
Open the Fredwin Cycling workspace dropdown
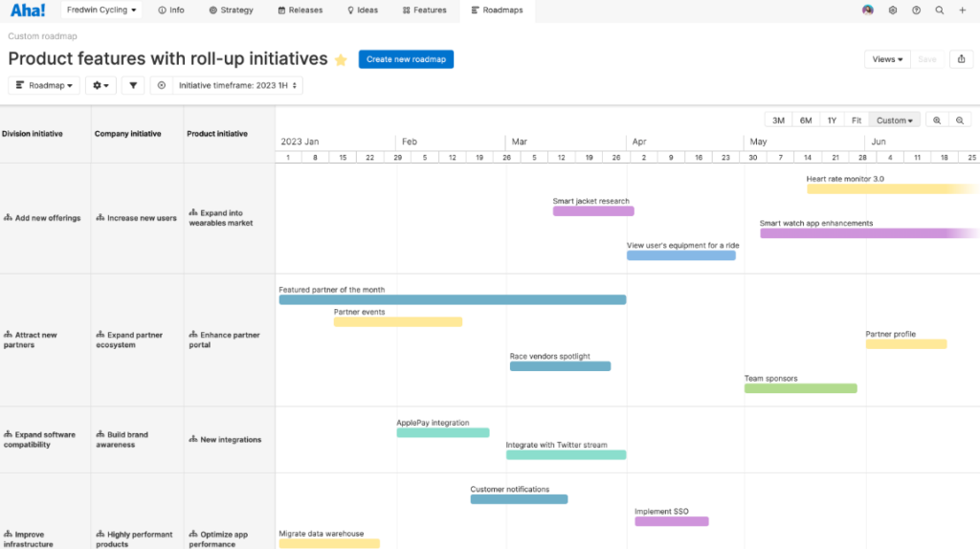(101, 11)
